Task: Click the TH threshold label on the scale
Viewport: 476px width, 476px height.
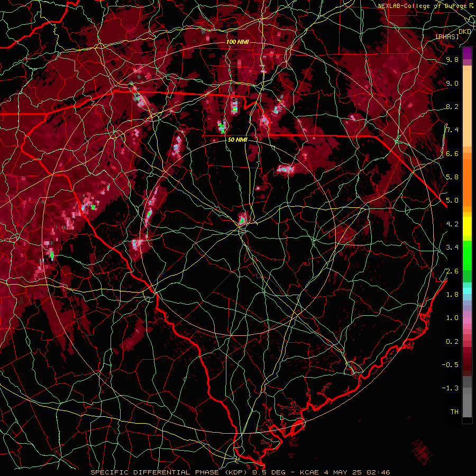Action: (454, 412)
